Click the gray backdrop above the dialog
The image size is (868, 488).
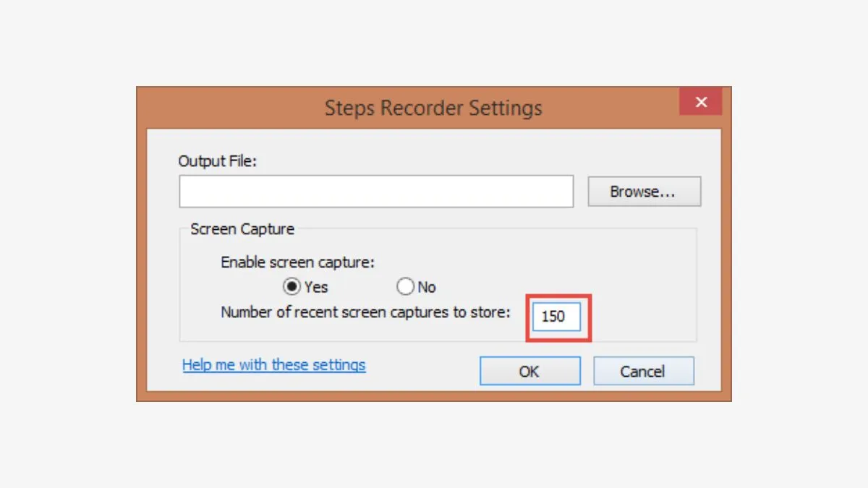[434, 43]
